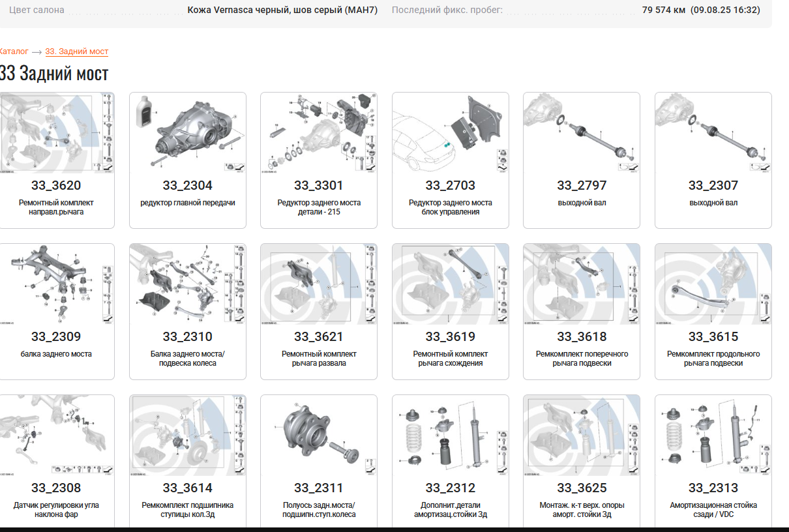Click code 33_3621
Screen dimensions: 789x532
tap(319, 336)
